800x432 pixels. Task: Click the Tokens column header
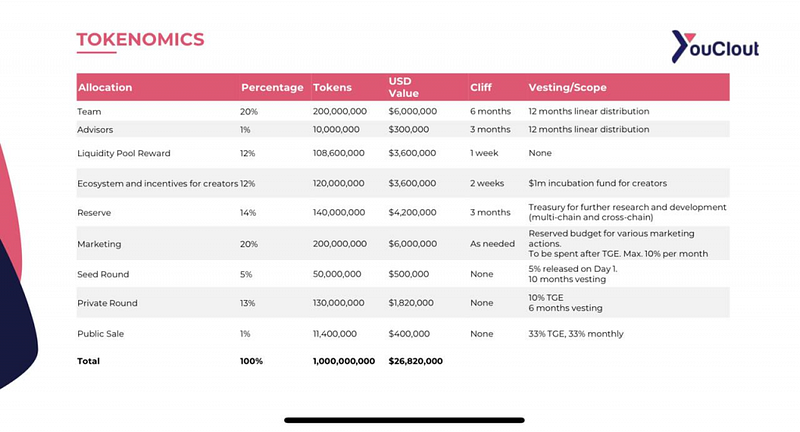click(332, 87)
